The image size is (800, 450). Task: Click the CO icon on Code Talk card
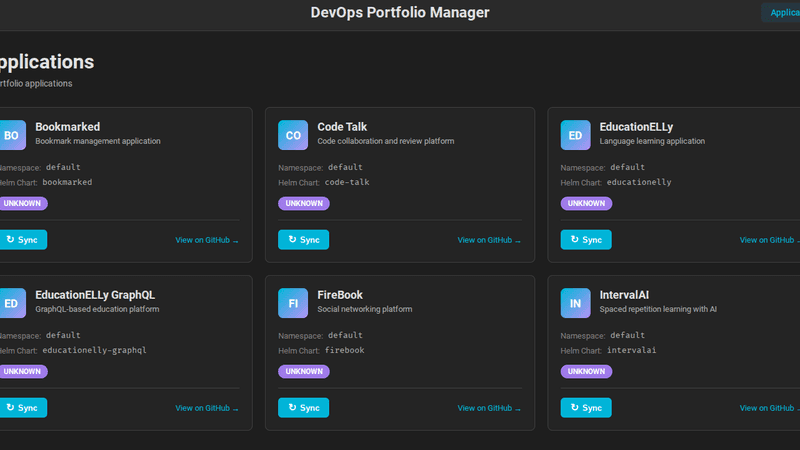coord(293,135)
